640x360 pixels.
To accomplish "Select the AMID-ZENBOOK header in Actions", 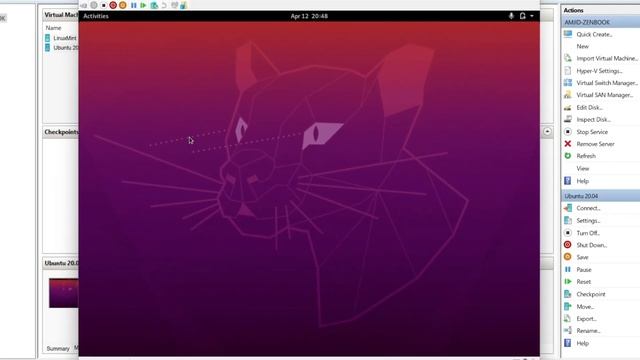I will click(x=600, y=22).
